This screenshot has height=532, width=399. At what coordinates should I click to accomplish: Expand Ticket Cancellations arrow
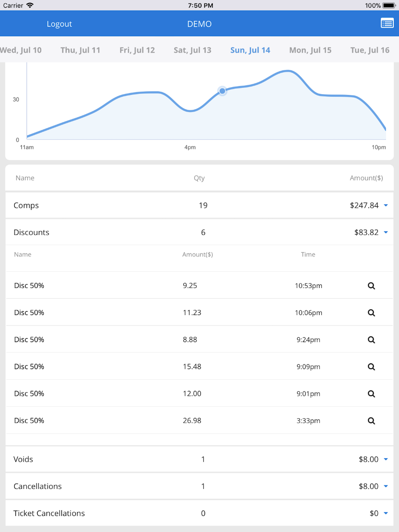pos(386,513)
